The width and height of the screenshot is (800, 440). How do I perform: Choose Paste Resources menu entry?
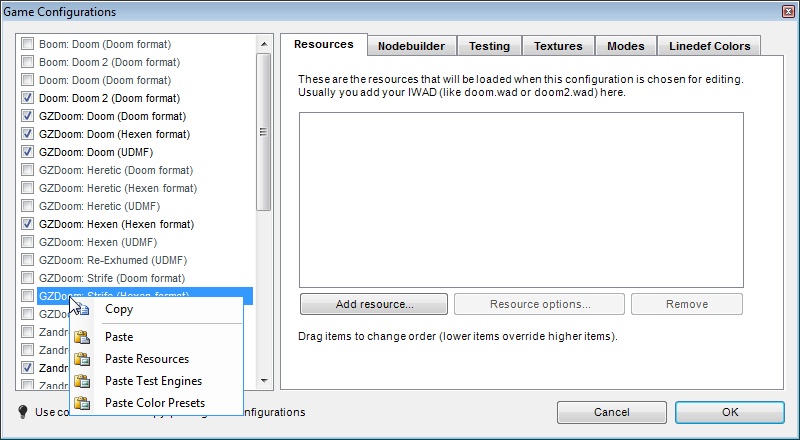point(156,359)
